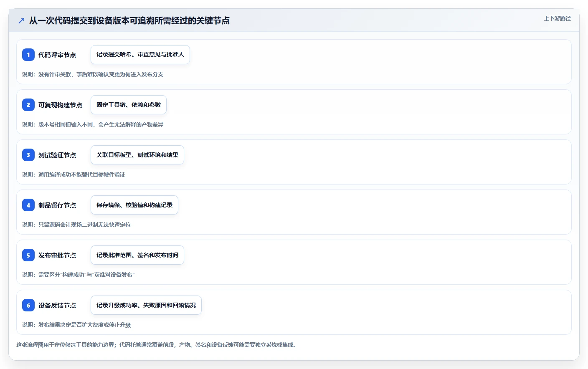Screen dimensions: 588x369
Task: Select the 可复现构建节点 heading
Action: coord(61,105)
